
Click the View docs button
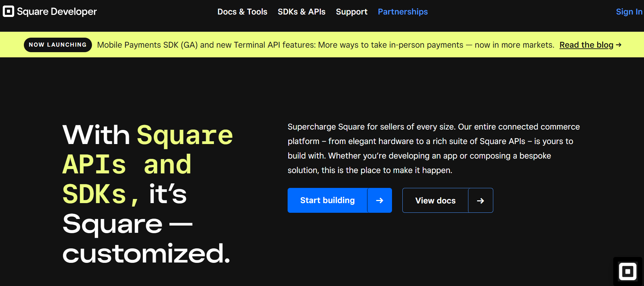click(436, 200)
